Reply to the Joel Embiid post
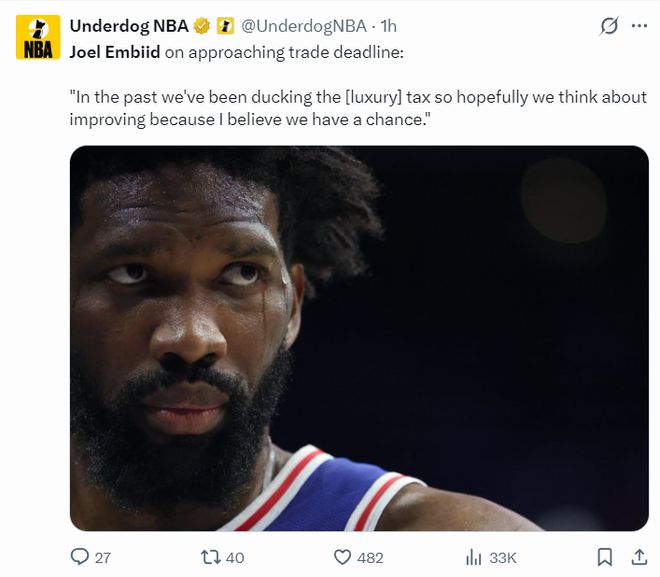Image resolution: width=660 pixels, height=577 pixels. click(x=81, y=557)
